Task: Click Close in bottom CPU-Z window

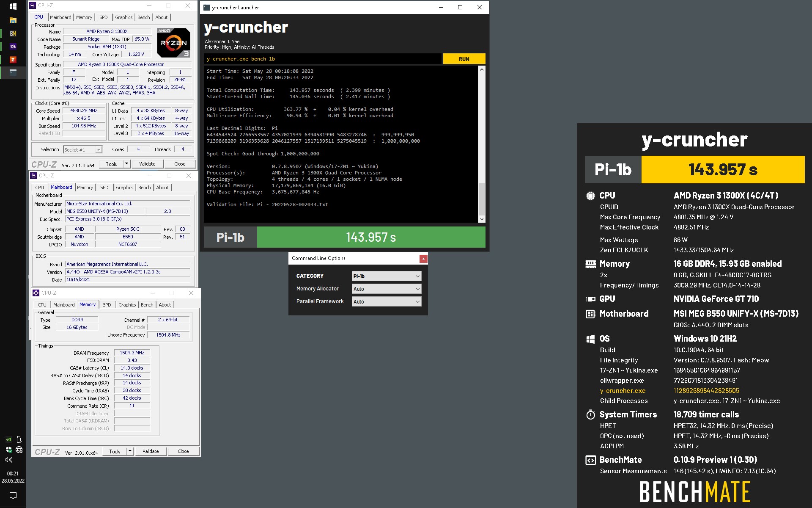Action: [x=183, y=451]
